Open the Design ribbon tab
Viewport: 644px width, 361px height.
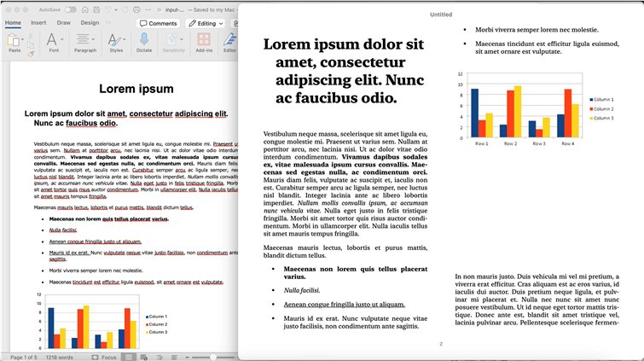click(x=90, y=23)
